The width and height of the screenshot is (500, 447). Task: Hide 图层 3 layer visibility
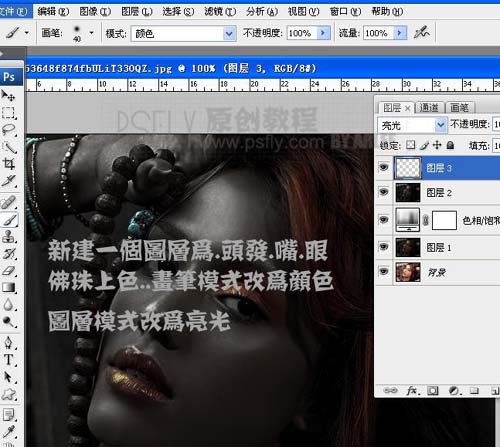coord(384,167)
